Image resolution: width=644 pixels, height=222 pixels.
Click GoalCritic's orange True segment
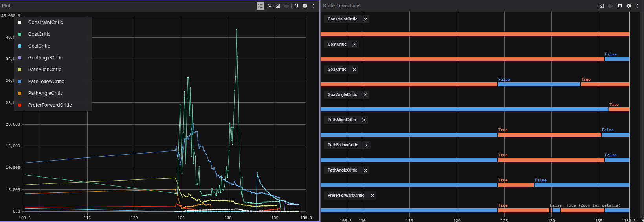605,84
